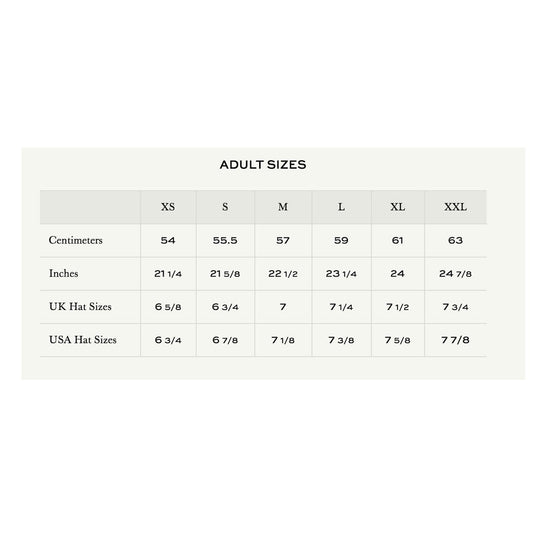Click the Centimeters row label
The image size is (535, 535).
pos(75,240)
